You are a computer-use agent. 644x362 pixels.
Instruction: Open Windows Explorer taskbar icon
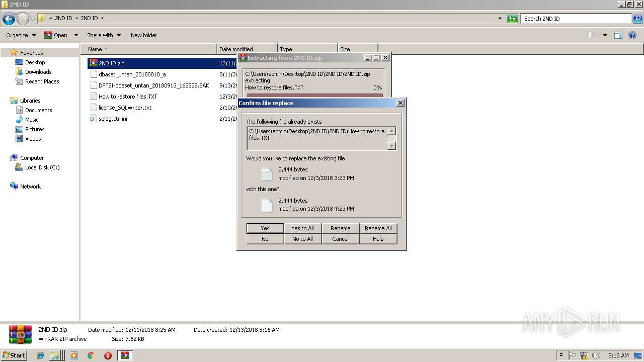(x=54, y=355)
